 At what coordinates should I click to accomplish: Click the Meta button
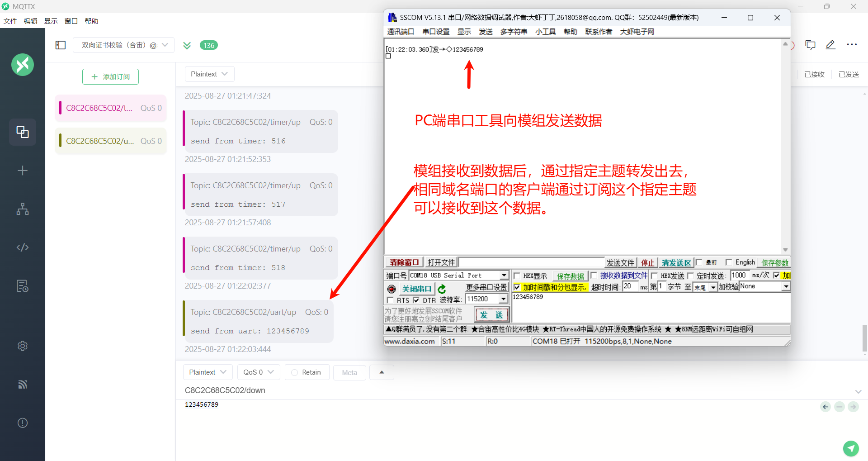coord(349,373)
